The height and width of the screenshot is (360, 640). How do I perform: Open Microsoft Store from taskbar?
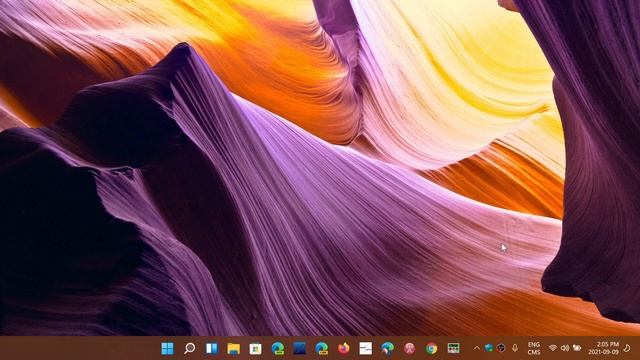tap(256, 348)
